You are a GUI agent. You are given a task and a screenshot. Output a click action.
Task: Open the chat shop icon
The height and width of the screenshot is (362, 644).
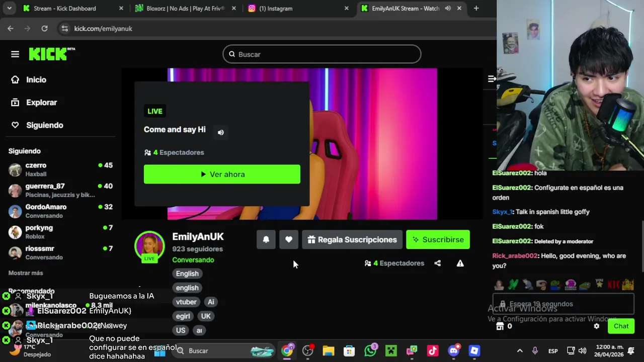500,326
